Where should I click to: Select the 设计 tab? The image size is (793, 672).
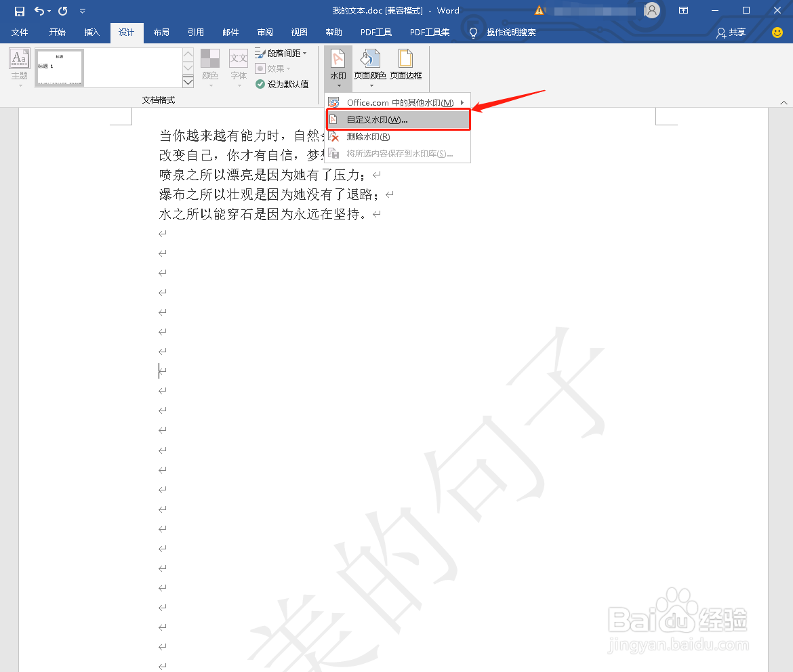(127, 33)
